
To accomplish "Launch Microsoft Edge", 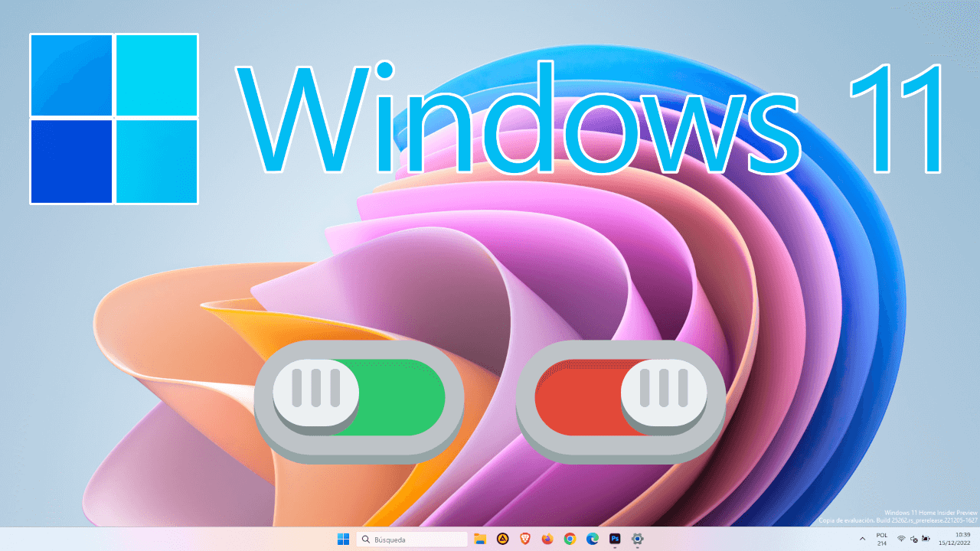I will pyautogui.click(x=592, y=539).
